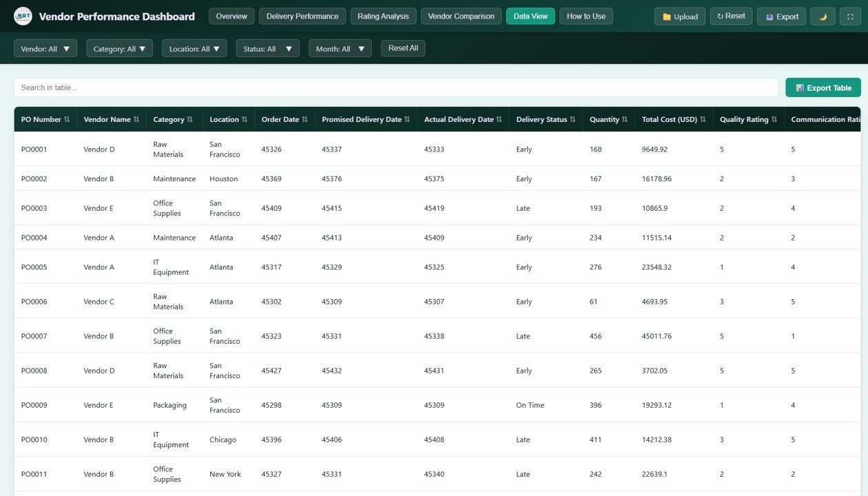Switch to the Vendor Comparison tab
This screenshot has height=496, width=868.
tap(460, 15)
